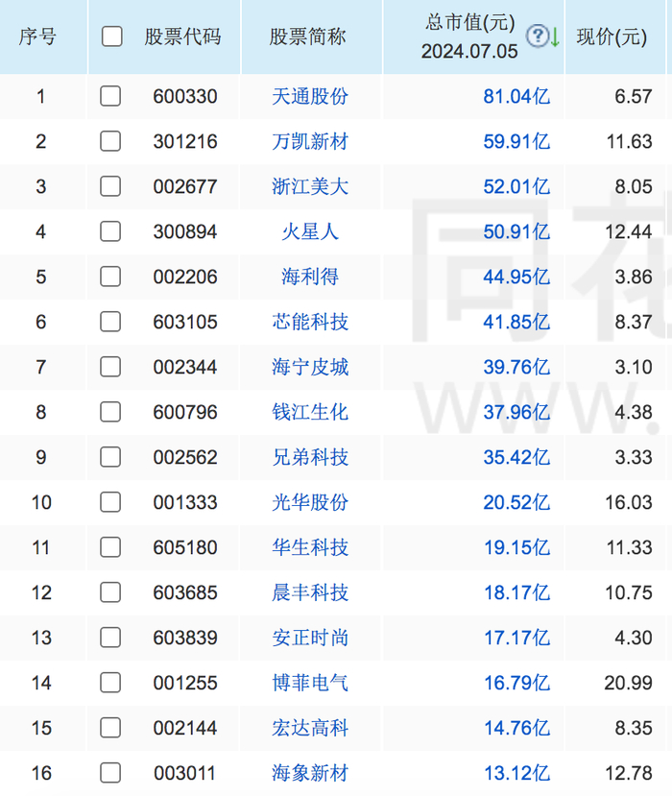Open the 海宁皮城 stock link

coord(310,367)
